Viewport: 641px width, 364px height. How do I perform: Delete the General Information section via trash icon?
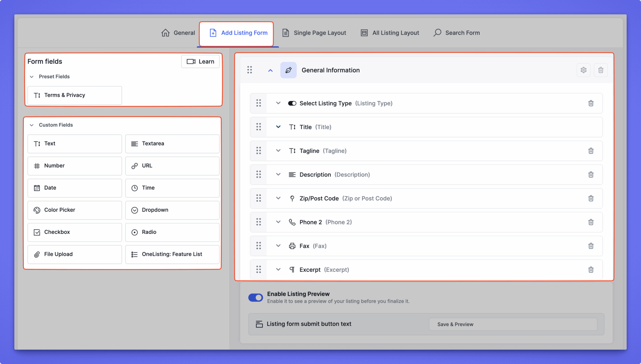click(601, 70)
